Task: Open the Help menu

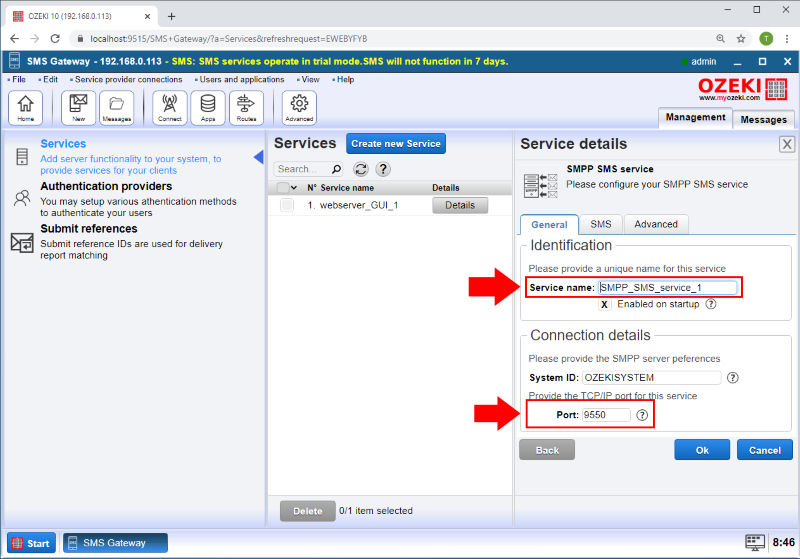Action: (x=345, y=80)
